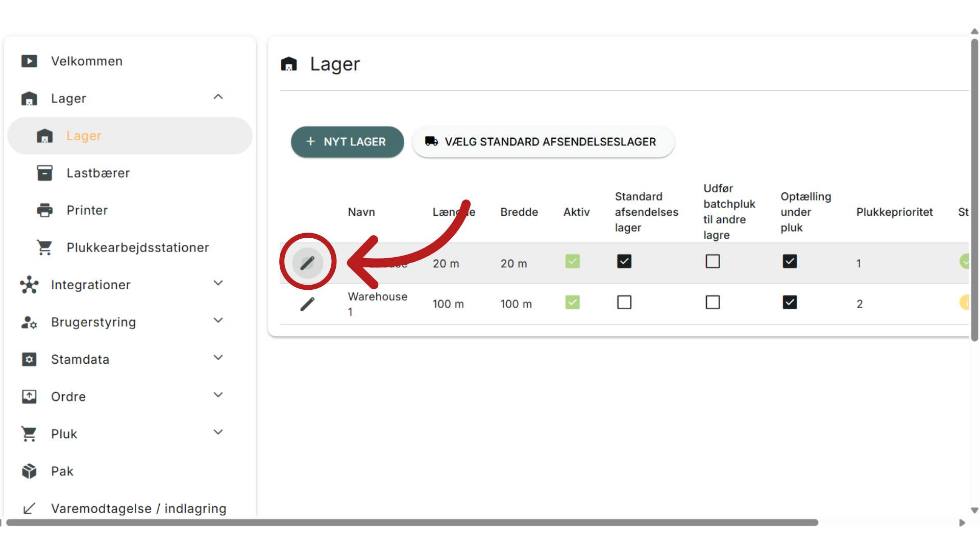The height and width of the screenshot is (551, 980).
Task: Click the Varemodtagelse arrow icon
Action: pos(29,508)
